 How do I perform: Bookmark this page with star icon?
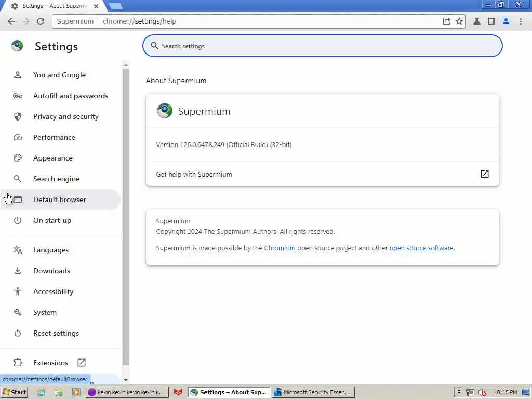[x=459, y=21]
